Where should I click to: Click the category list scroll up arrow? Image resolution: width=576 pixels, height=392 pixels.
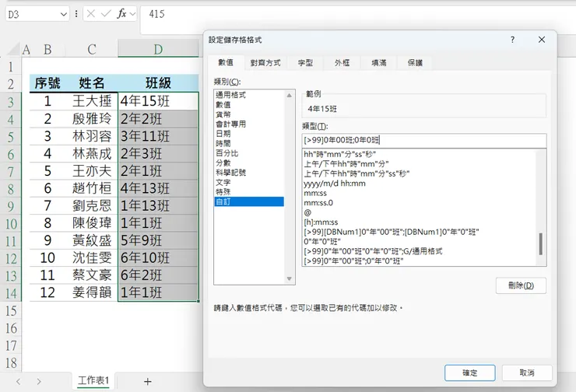point(290,95)
